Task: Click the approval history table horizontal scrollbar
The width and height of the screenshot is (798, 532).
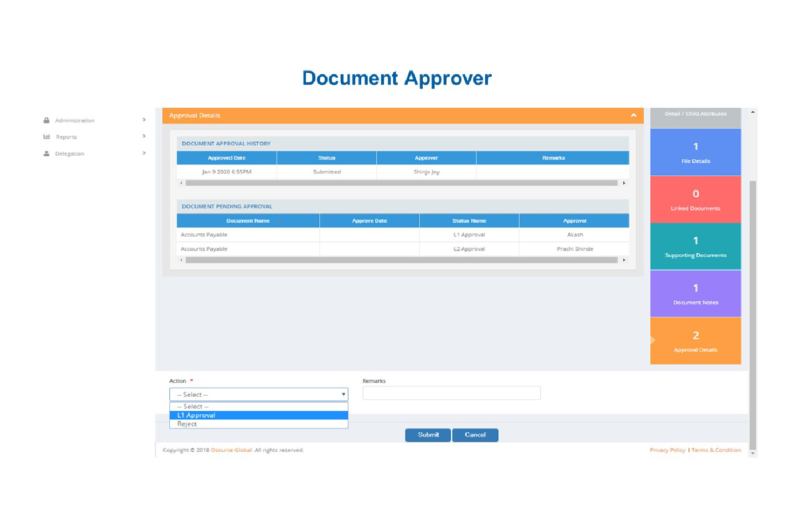Action: coord(402,183)
